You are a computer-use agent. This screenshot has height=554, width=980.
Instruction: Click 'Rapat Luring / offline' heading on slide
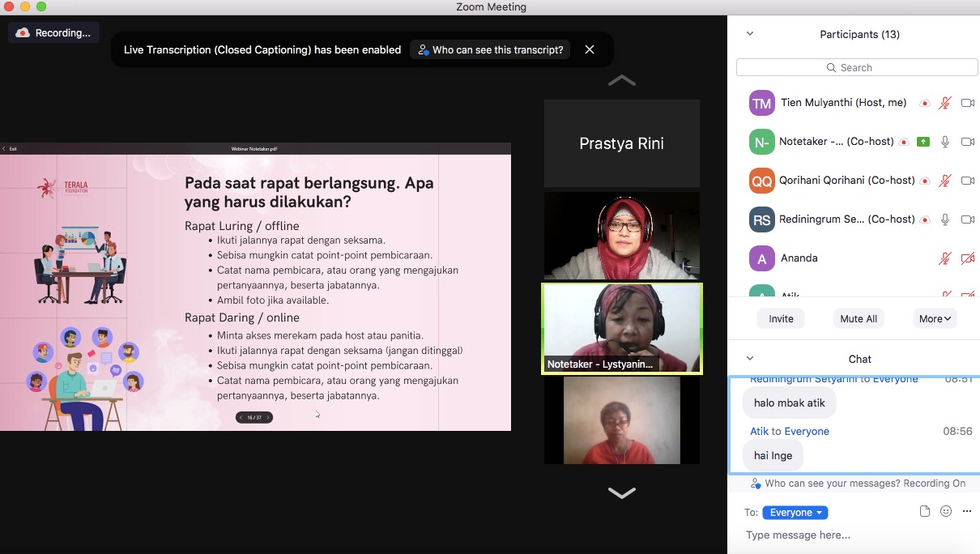pyautogui.click(x=241, y=225)
